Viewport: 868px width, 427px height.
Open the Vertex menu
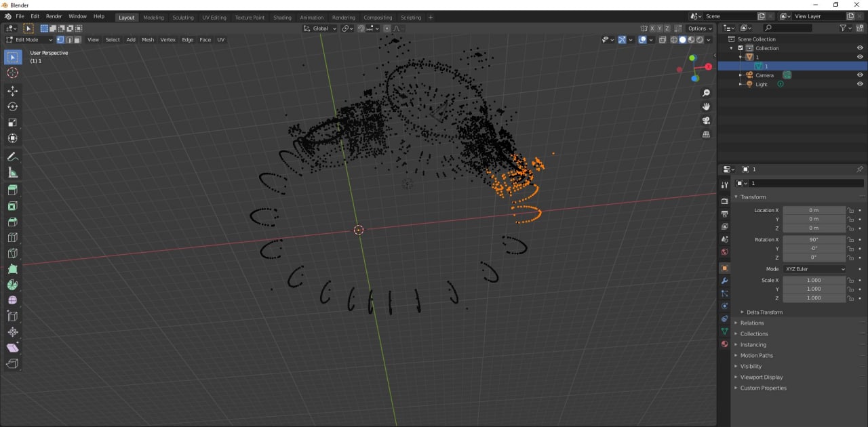(x=167, y=40)
